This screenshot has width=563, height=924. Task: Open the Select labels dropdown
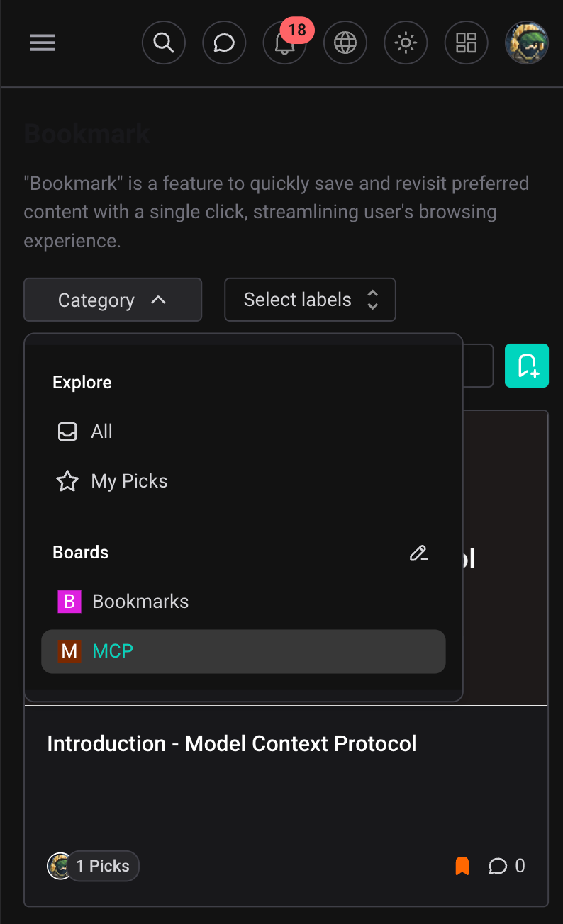tap(310, 300)
